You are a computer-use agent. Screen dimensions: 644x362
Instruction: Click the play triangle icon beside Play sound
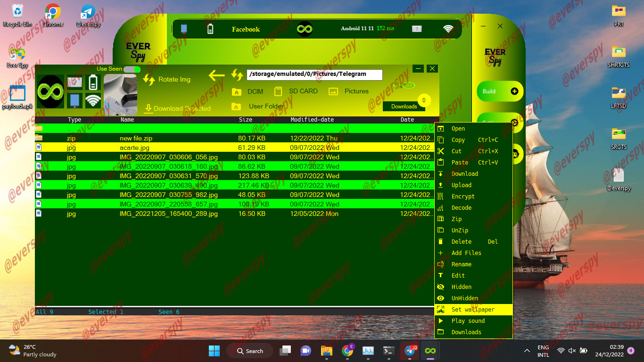coord(441,321)
